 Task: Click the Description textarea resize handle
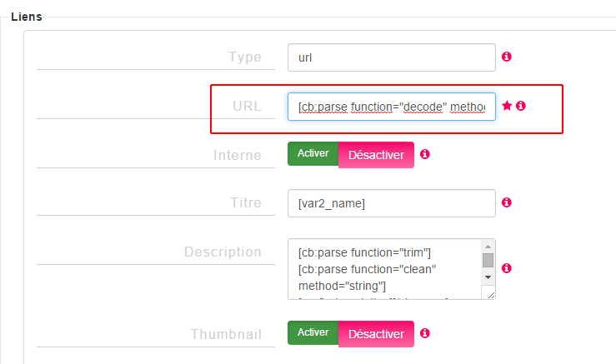point(490,294)
